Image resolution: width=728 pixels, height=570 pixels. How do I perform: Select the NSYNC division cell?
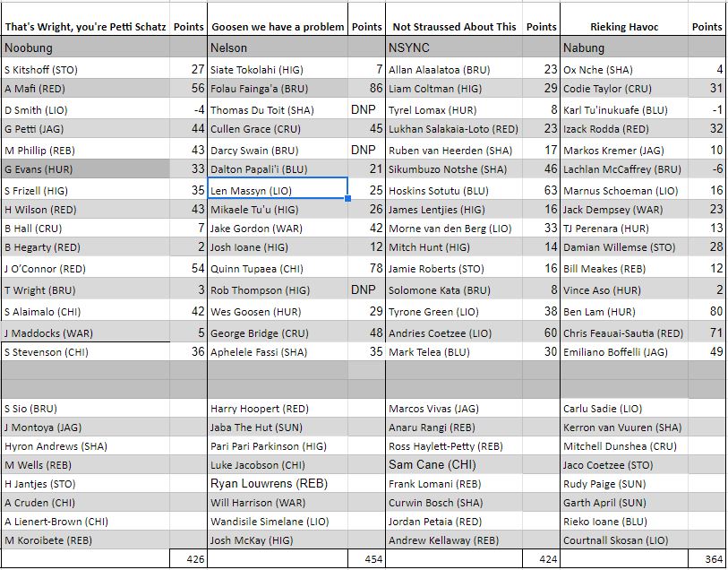click(454, 47)
